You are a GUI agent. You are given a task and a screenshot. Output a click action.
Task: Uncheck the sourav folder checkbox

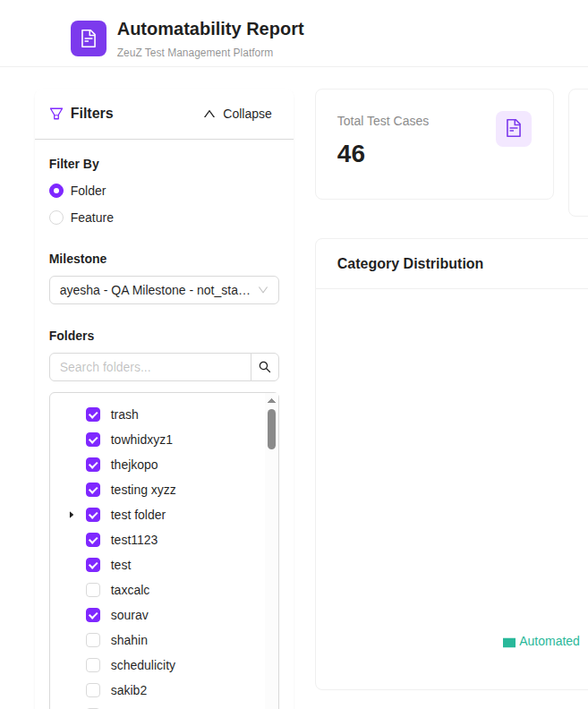(x=93, y=615)
